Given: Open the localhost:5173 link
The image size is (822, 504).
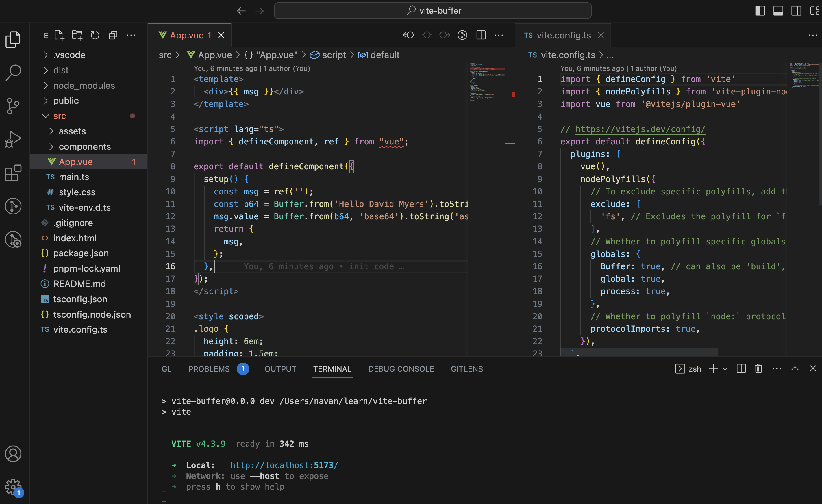Looking at the screenshot, I should (284, 465).
